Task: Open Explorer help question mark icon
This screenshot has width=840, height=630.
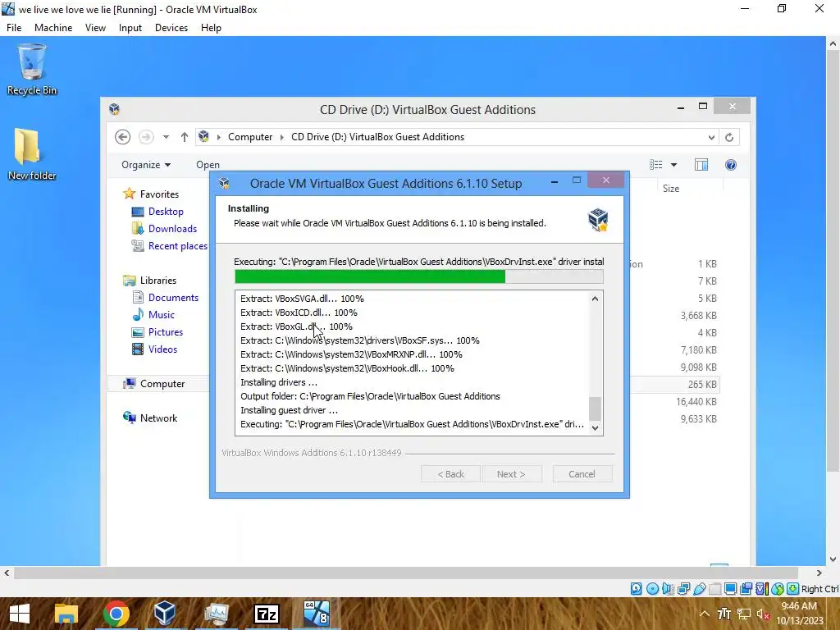Action: tap(731, 164)
